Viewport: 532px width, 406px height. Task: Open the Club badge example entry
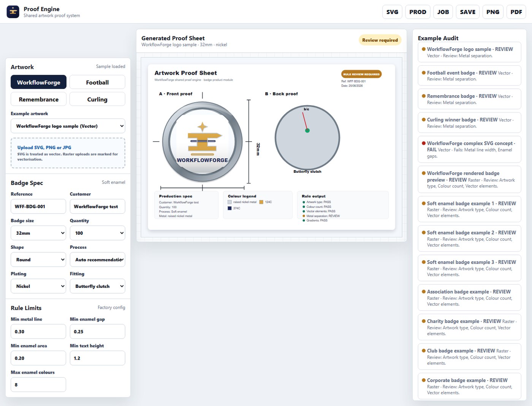point(469,357)
